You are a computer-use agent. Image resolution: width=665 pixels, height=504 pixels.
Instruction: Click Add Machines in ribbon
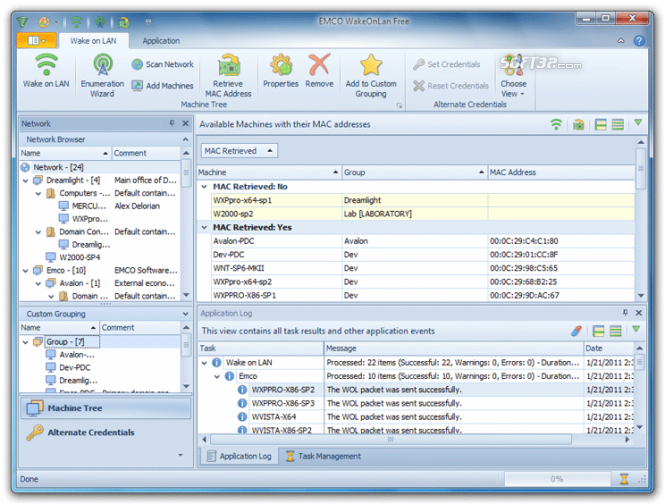coord(162,86)
